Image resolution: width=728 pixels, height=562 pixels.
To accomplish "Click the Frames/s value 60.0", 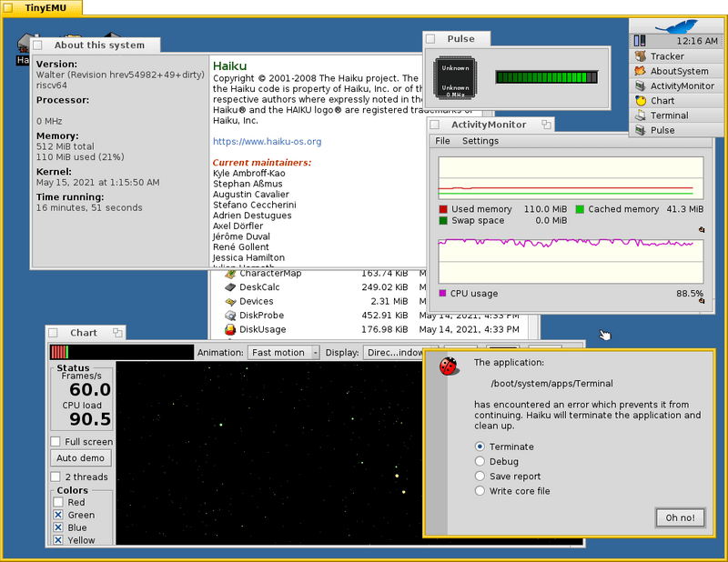I will coord(90,389).
